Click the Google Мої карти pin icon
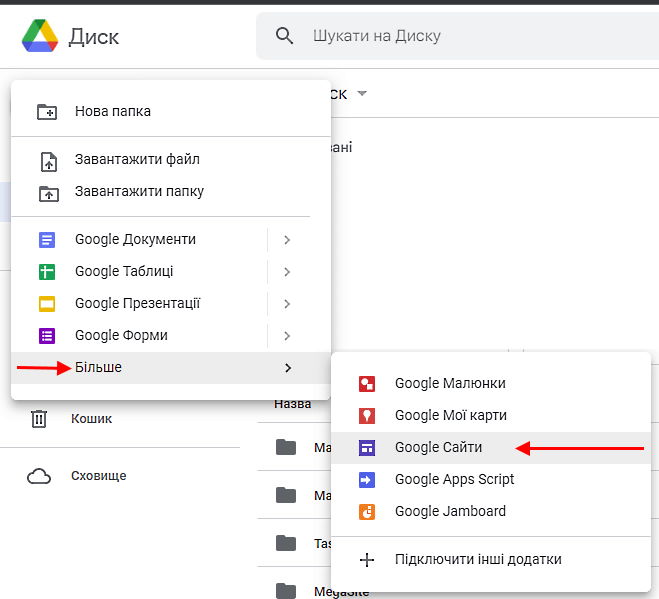 (x=366, y=416)
